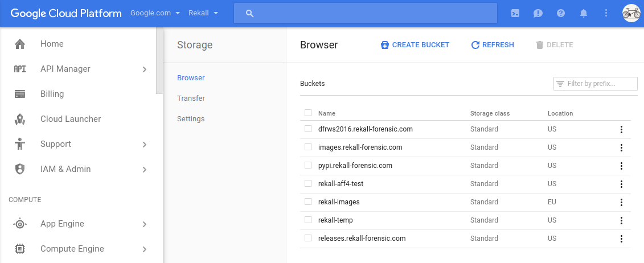The image size is (644, 263).
Task: Click the App Engine icon
Action: coord(20,224)
